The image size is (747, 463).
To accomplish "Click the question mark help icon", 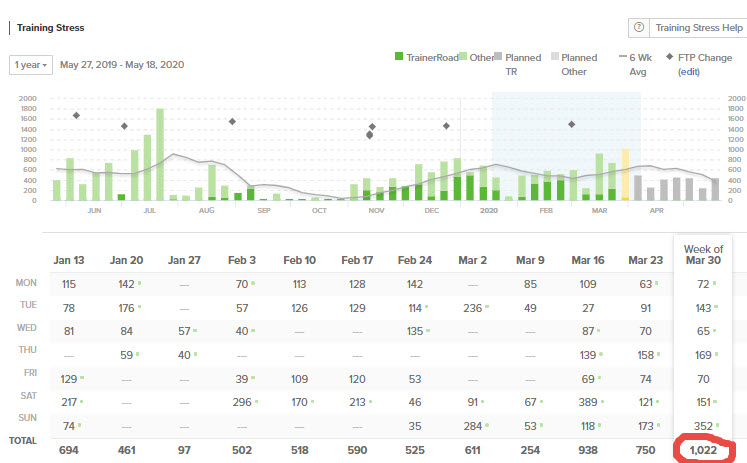I will click(x=639, y=28).
